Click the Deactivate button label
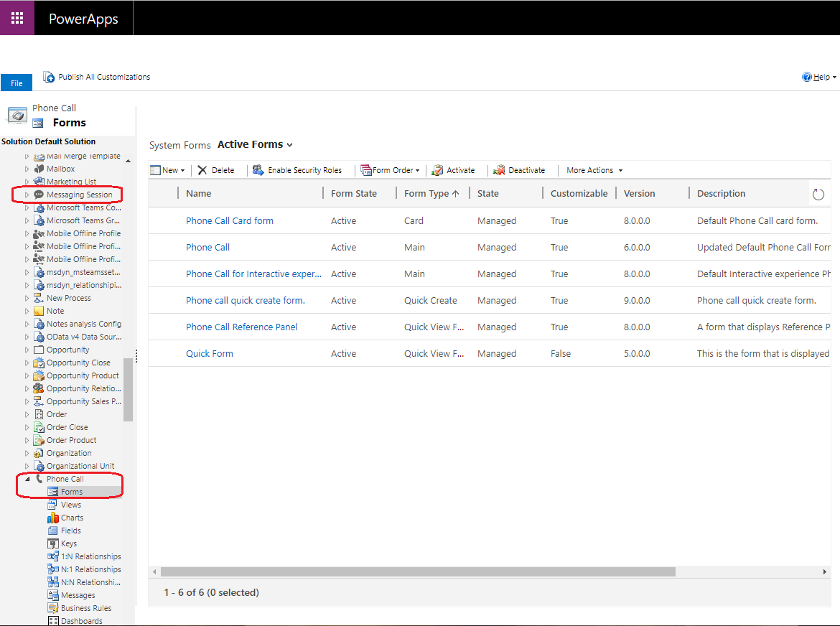840x626 pixels. pos(526,170)
